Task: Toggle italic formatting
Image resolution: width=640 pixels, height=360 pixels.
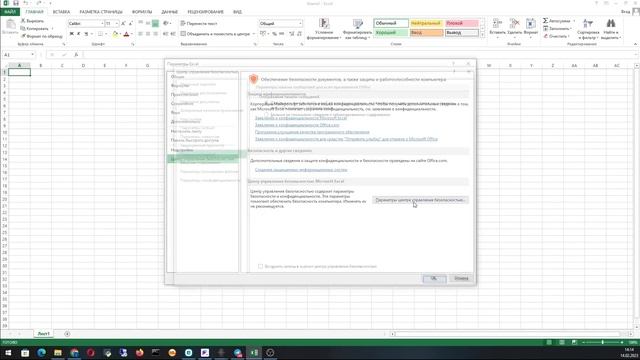Action: 79,34
